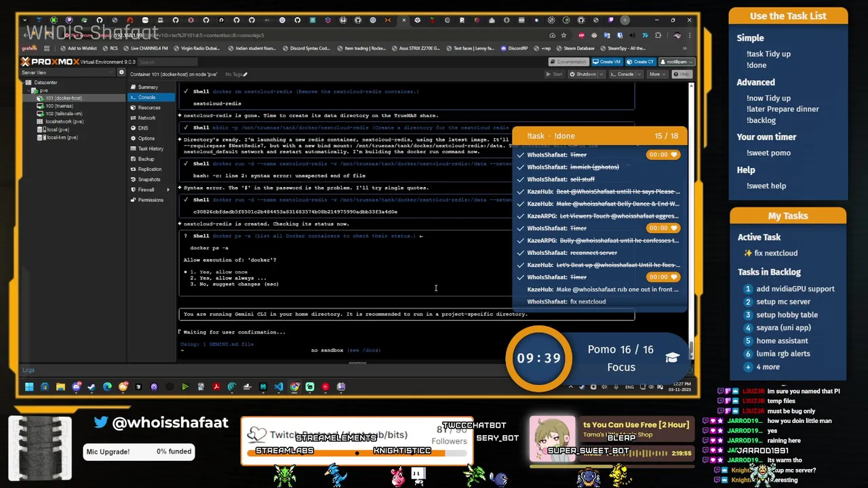Viewport: 868px width, 488px height.
Task: Open the ChatGPT taskbar icon
Action: [x=170, y=387]
